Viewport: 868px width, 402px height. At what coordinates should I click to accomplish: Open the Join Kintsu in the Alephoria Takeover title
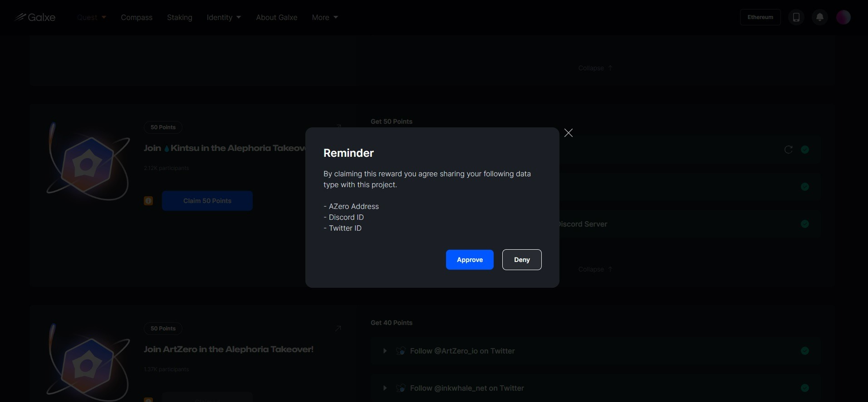pos(225,148)
